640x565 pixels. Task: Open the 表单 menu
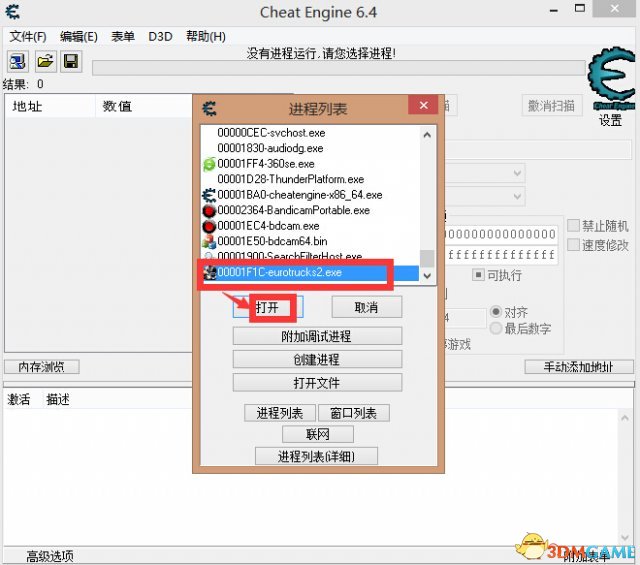pyautogui.click(x=123, y=37)
